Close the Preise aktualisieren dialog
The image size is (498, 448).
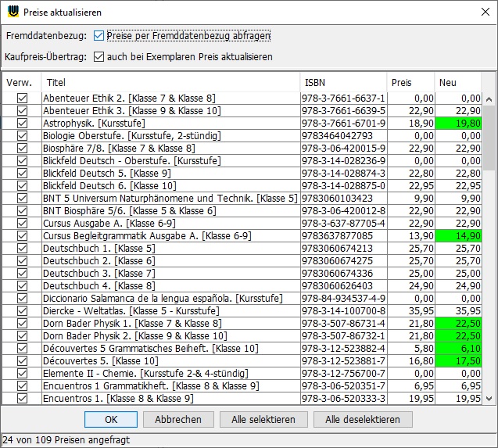point(479,12)
